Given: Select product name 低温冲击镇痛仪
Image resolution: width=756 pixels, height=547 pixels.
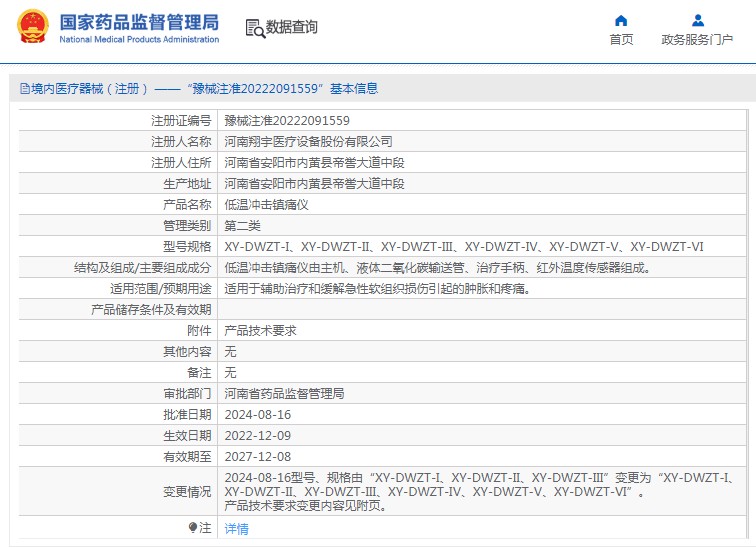Looking at the screenshot, I should click(267, 205).
